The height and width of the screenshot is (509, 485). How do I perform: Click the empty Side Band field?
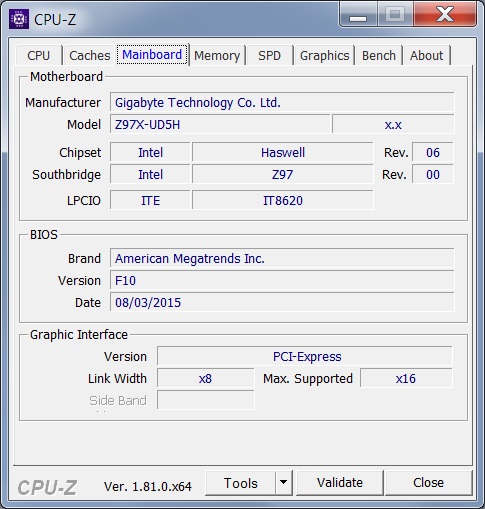click(206, 400)
